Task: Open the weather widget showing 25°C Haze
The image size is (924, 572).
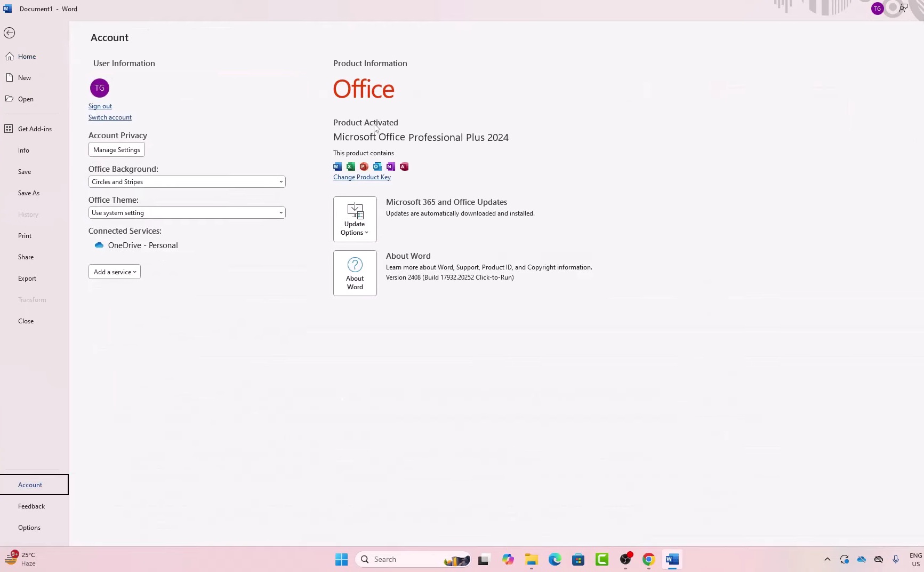Action: click(21, 559)
